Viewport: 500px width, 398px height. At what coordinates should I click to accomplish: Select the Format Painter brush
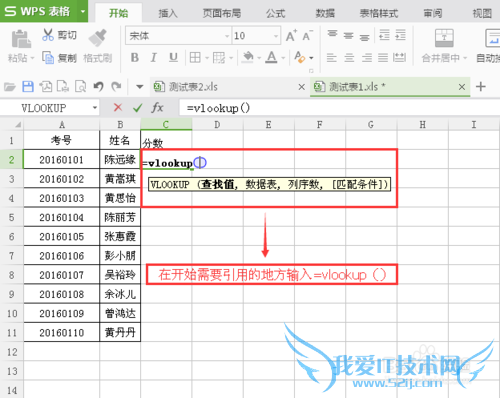(x=97, y=37)
